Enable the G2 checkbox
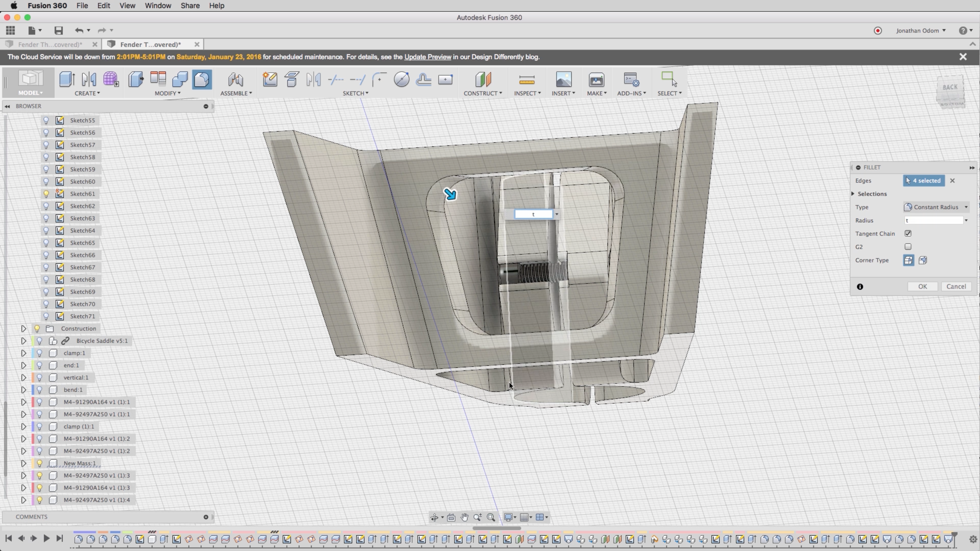This screenshot has width=980, height=551. [908, 247]
